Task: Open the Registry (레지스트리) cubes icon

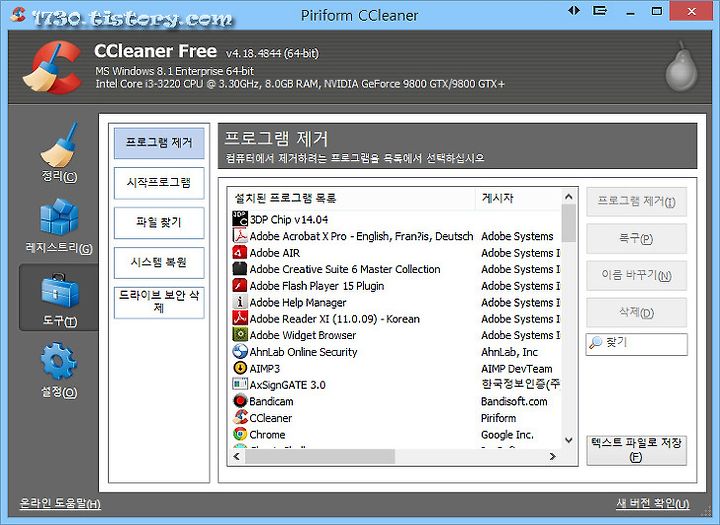Action: pyautogui.click(x=59, y=216)
